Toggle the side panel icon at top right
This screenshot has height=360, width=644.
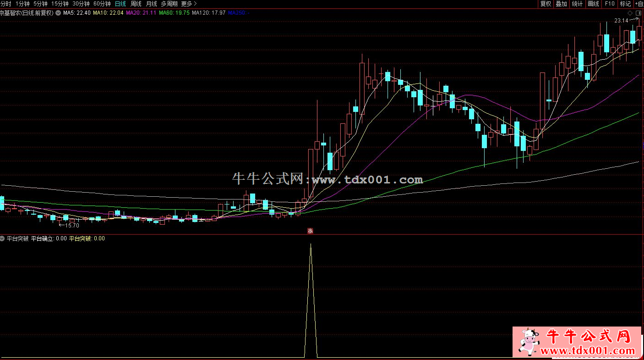tap(638, 13)
